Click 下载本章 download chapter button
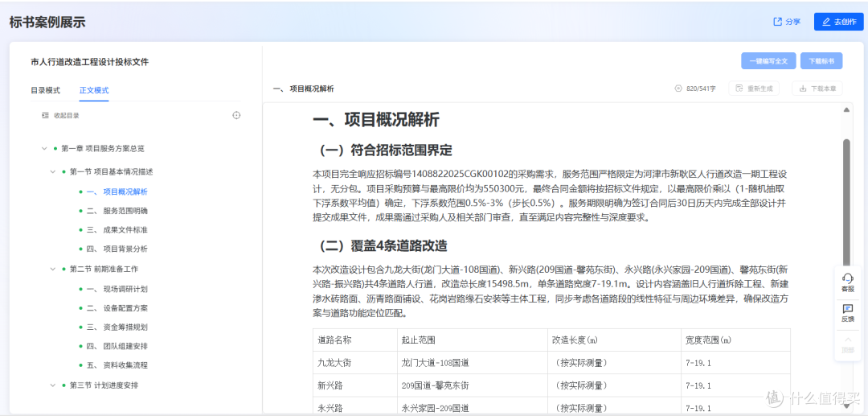Viewport: 868px width, 416px height. (817, 89)
